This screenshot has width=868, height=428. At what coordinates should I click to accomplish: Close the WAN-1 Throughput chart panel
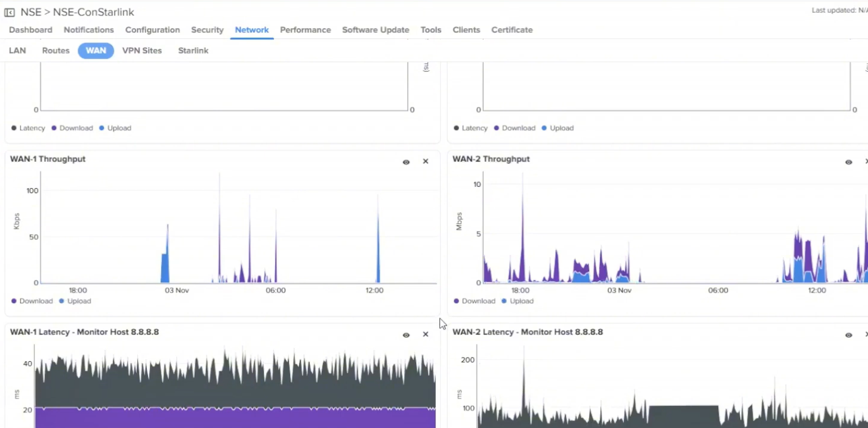pos(426,162)
